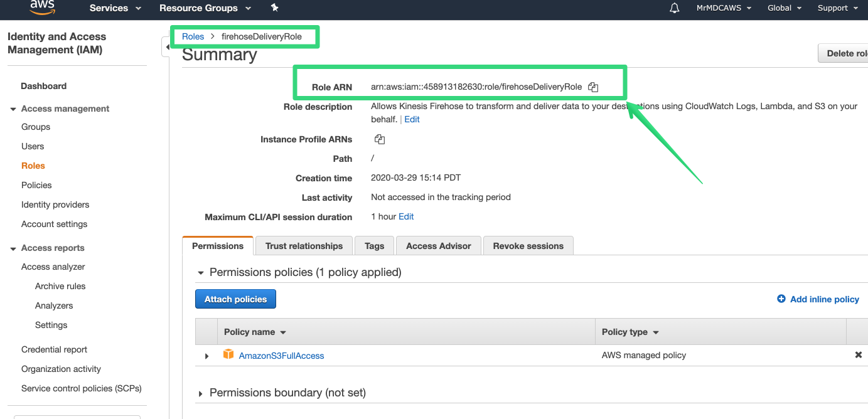Edit the role description
868x419 pixels.
coord(412,119)
